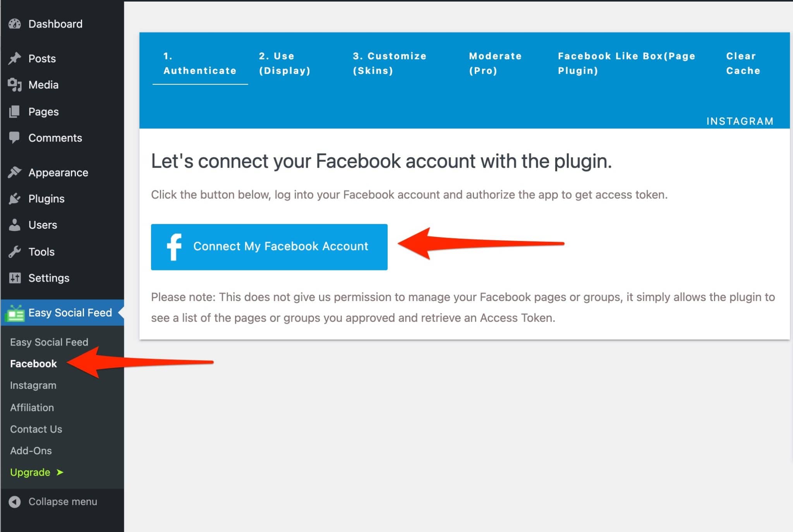793x532 pixels.
Task: Open the '3. Customize (Skins)' tab
Action: [390, 63]
